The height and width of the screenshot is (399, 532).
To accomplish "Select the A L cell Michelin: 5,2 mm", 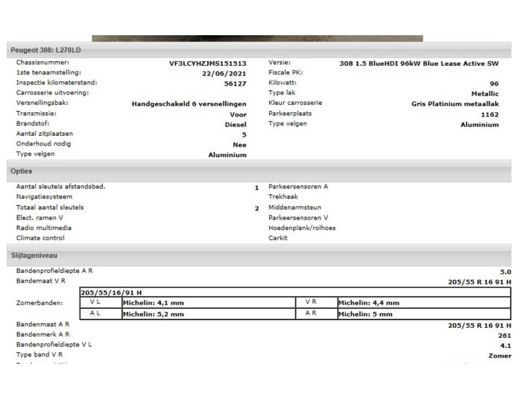I will 209,314.
